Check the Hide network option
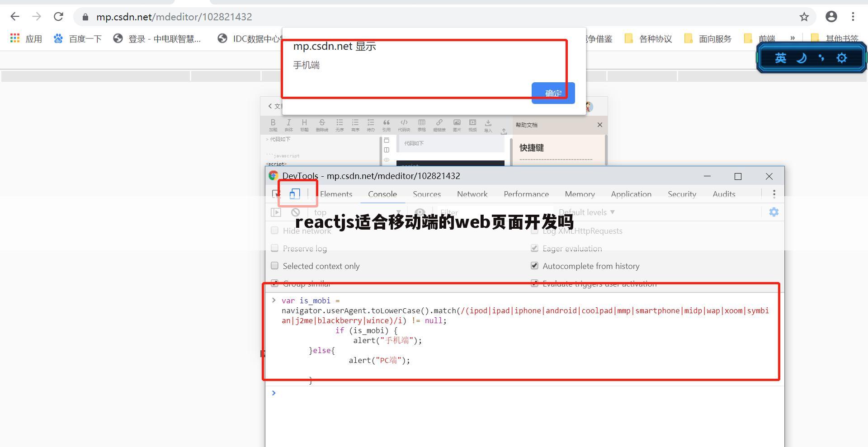This screenshot has width=868, height=447. click(x=274, y=231)
